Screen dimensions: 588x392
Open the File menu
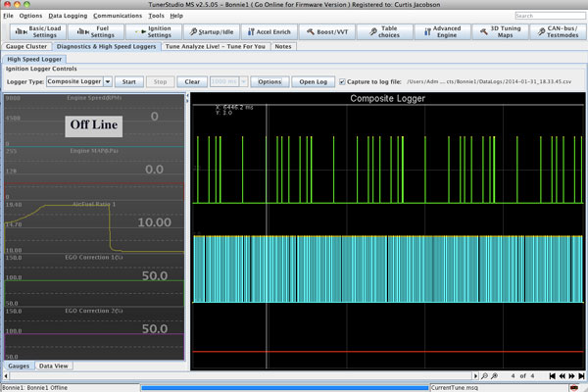coord(8,16)
